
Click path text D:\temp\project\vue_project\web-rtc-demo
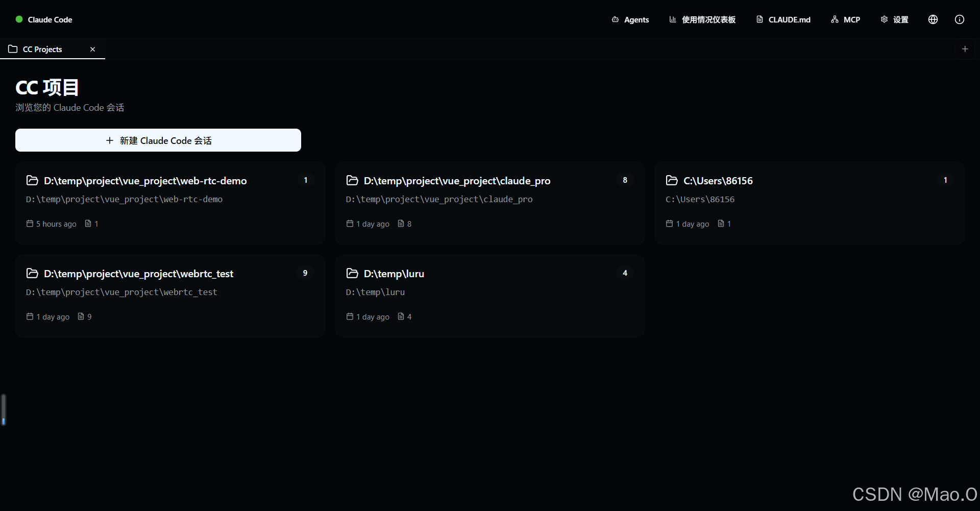tap(124, 199)
